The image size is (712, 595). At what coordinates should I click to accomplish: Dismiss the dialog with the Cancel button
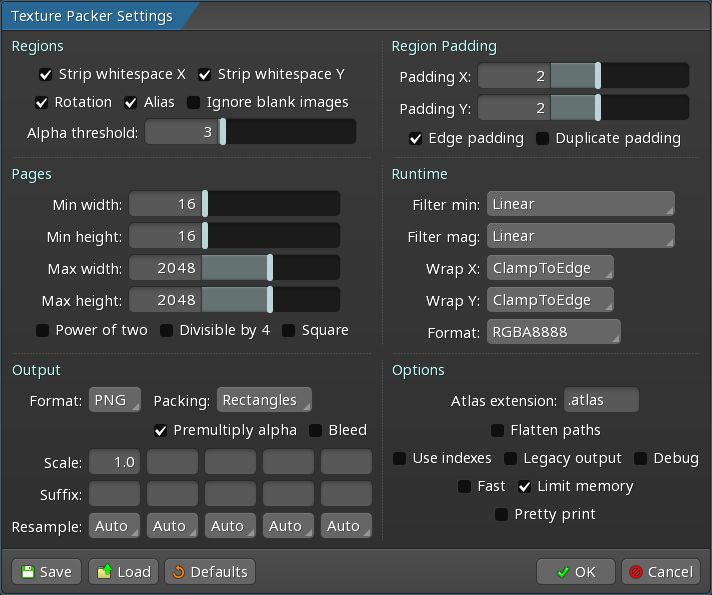(x=661, y=572)
